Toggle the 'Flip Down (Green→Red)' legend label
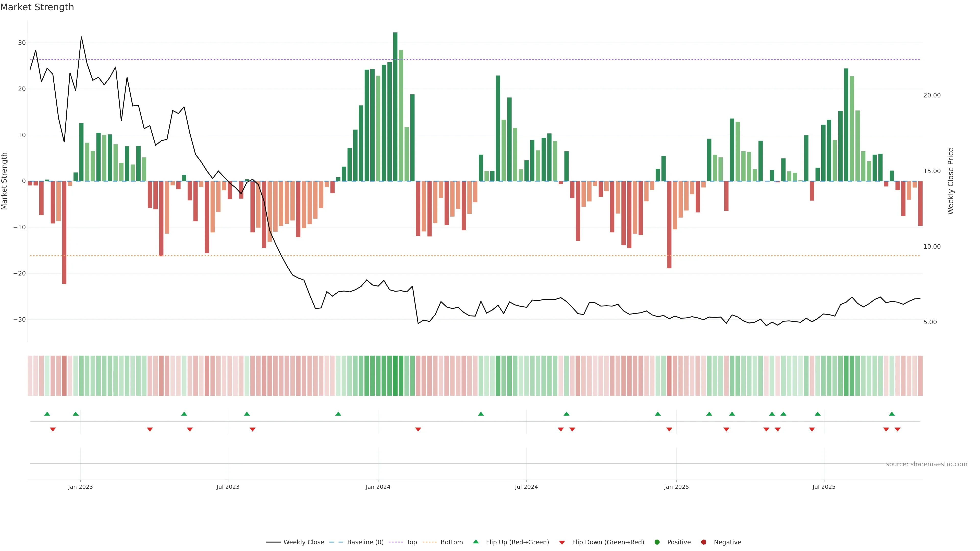Image resolution: width=980 pixels, height=551 pixels. (x=608, y=542)
